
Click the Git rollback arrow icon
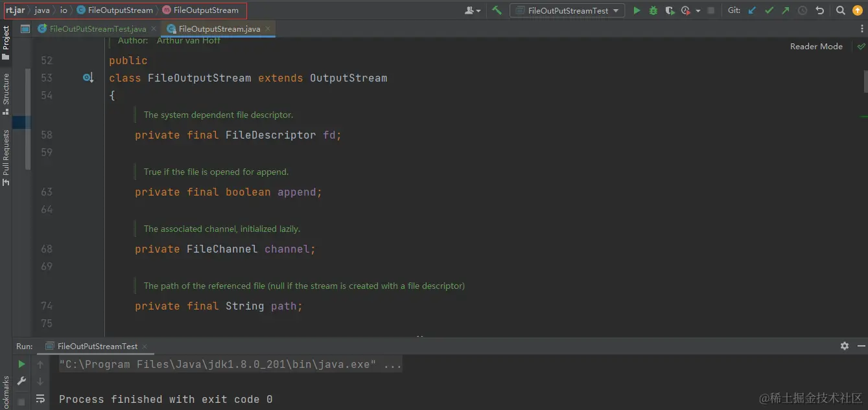(819, 10)
